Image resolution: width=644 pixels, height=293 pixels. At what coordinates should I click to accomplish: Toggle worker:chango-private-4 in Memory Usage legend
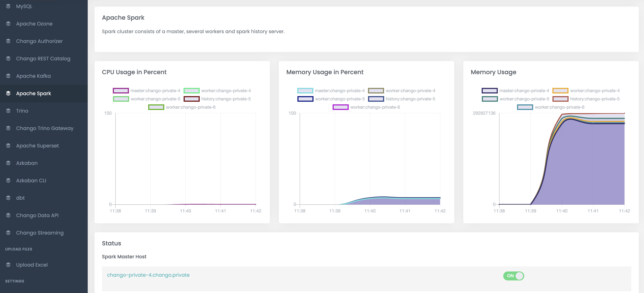pyautogui.click(x=586, y=91)
